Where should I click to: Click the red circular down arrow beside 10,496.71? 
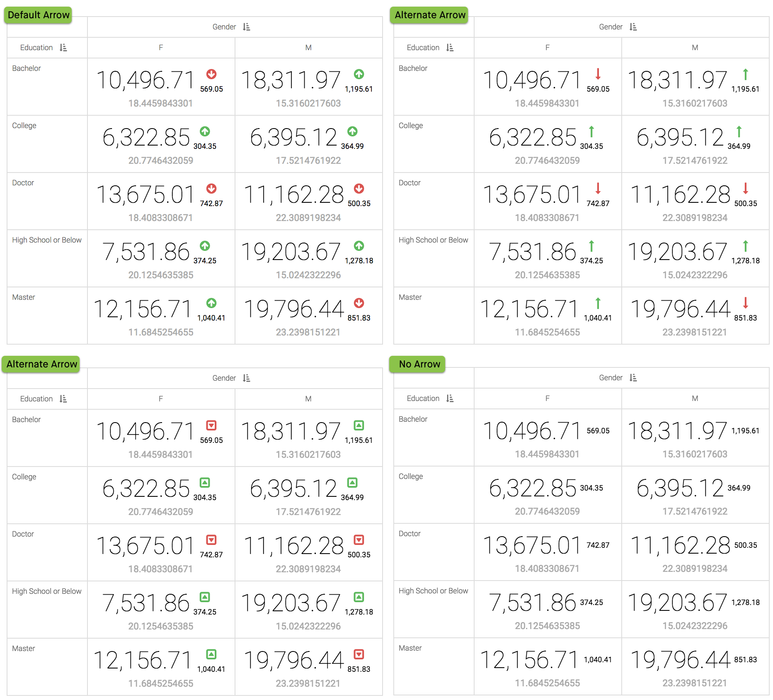pos(211,74)
